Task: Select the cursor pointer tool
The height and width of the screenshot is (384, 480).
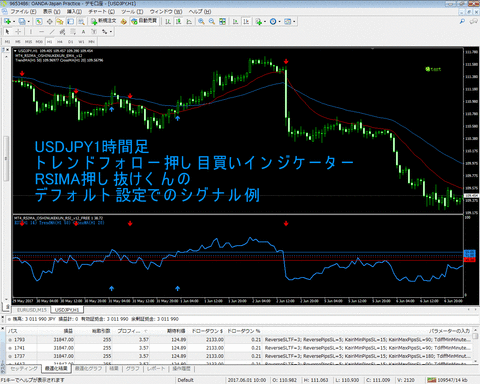Action: [x=7, y=32]
